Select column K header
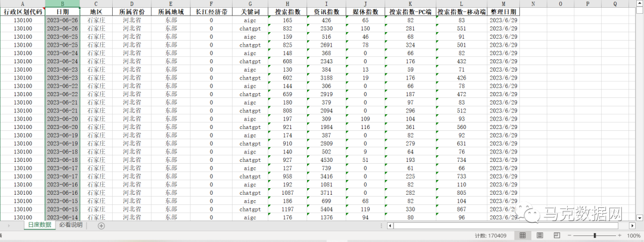644x242 pixels. click(x=410, y=4)
